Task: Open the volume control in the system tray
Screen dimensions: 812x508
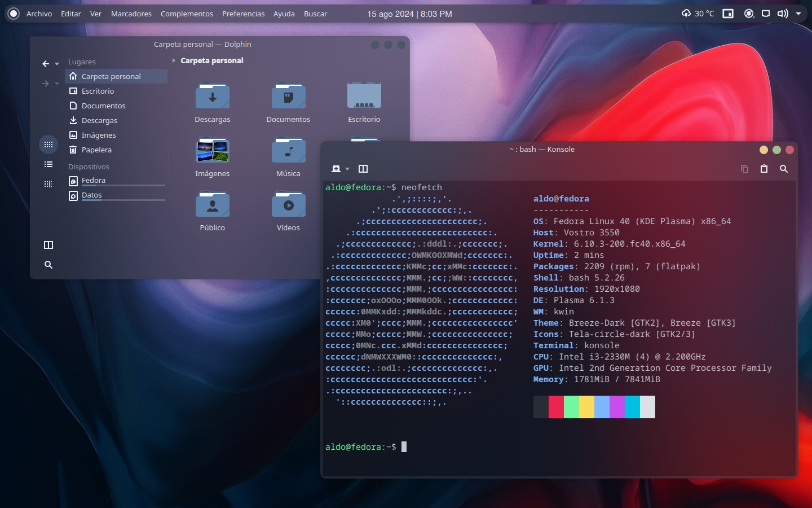Action: (x=783, y=14)
